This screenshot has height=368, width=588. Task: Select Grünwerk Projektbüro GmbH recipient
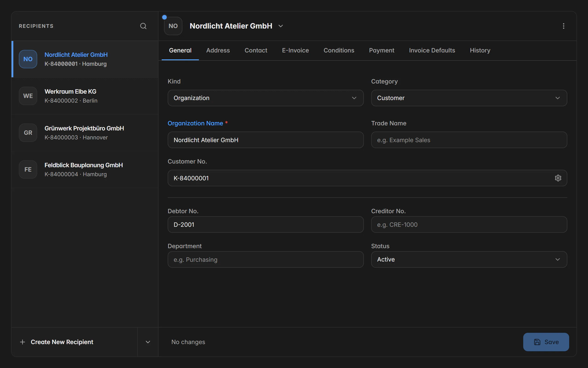coord(85,133)
